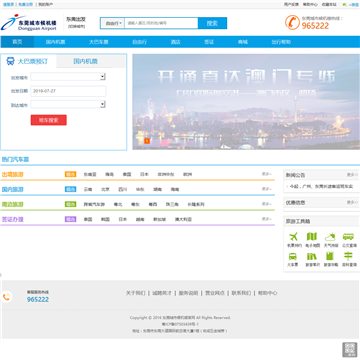Screen dimensions: 360x360
Task: Click the WeChat icon in top bar
Action: click(345, 5)
